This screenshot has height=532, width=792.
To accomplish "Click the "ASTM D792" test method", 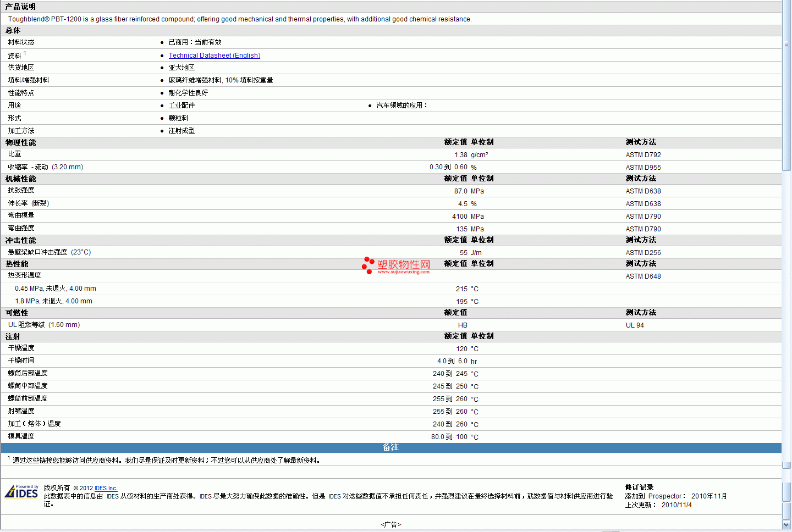I will pyautogui.click(x=643, y=155).
